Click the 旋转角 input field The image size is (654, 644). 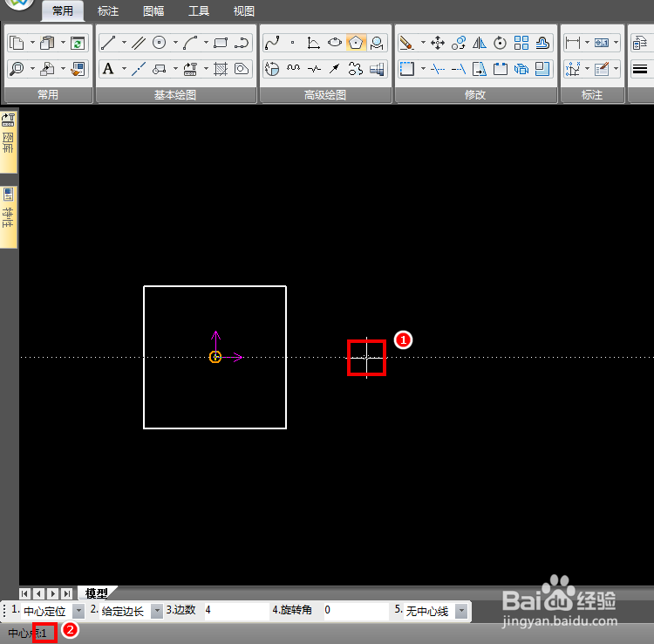[356, 610]
